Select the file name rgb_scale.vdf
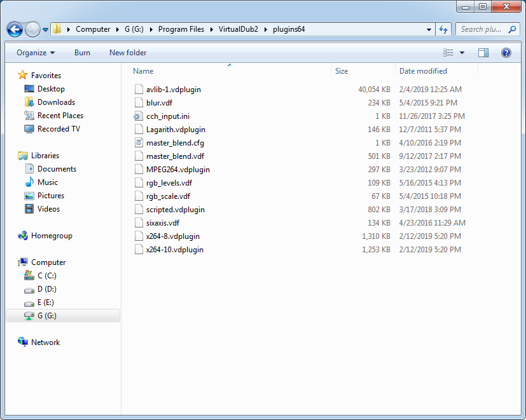This screenshot has height=420, width=526. coord(168,196)
